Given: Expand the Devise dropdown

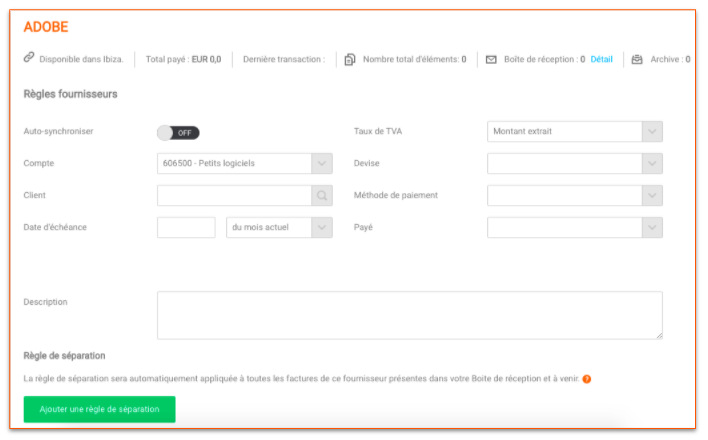Looking at the screenshot, I should click(x=575, y=164).
